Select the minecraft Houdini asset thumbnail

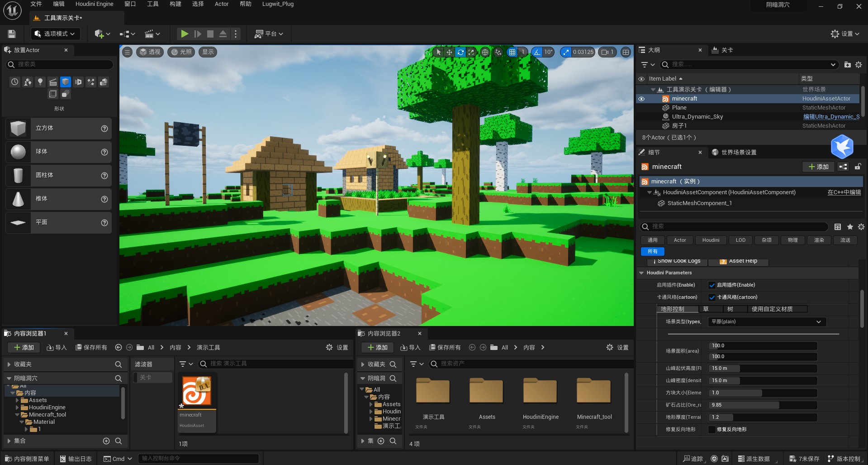(x=197, y=391)
